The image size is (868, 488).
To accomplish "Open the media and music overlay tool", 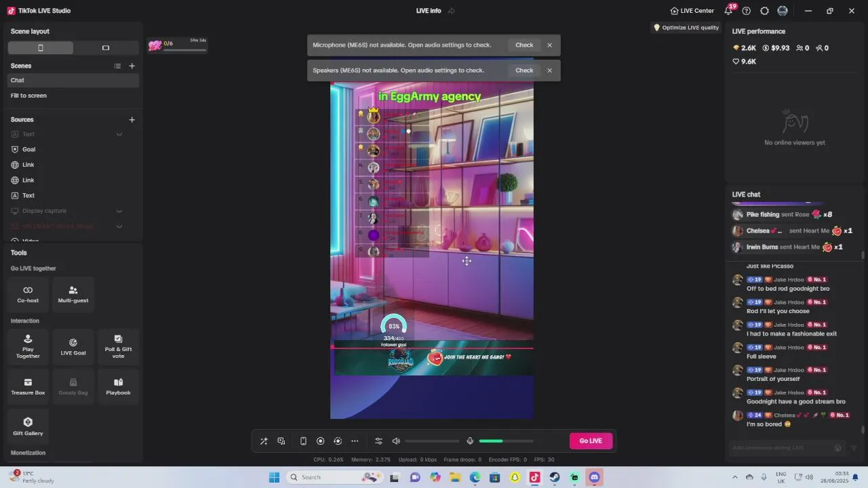I will pyautogui.click(x=281, y=441).
